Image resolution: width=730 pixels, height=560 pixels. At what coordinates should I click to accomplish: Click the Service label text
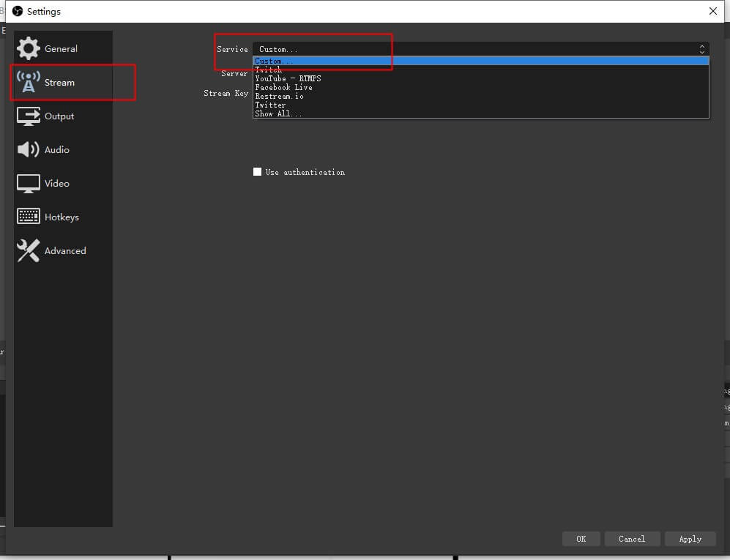pyautogui.click(x=232, y=49)
